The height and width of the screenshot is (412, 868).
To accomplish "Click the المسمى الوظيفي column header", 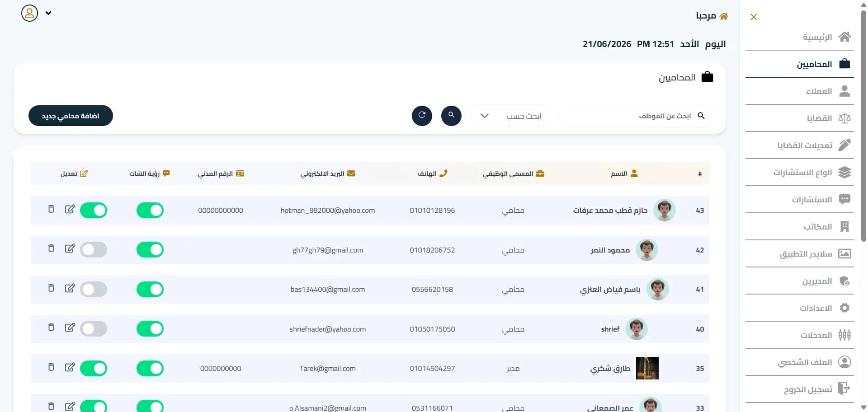I will coord(513,173).
